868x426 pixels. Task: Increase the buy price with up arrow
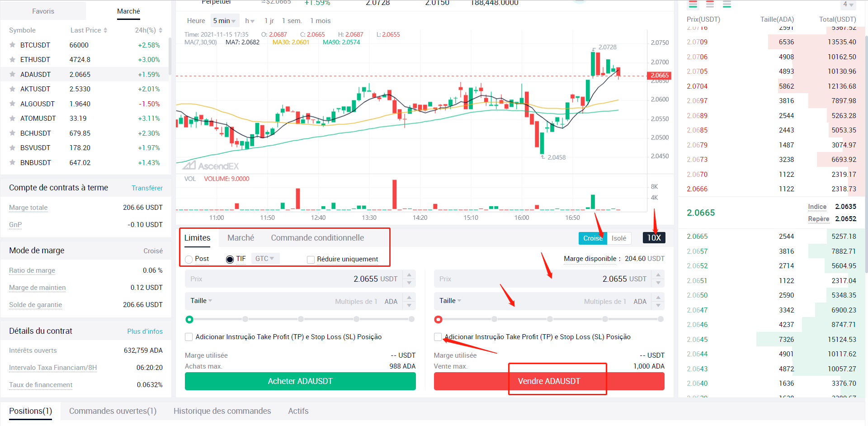tap(409, 275)
